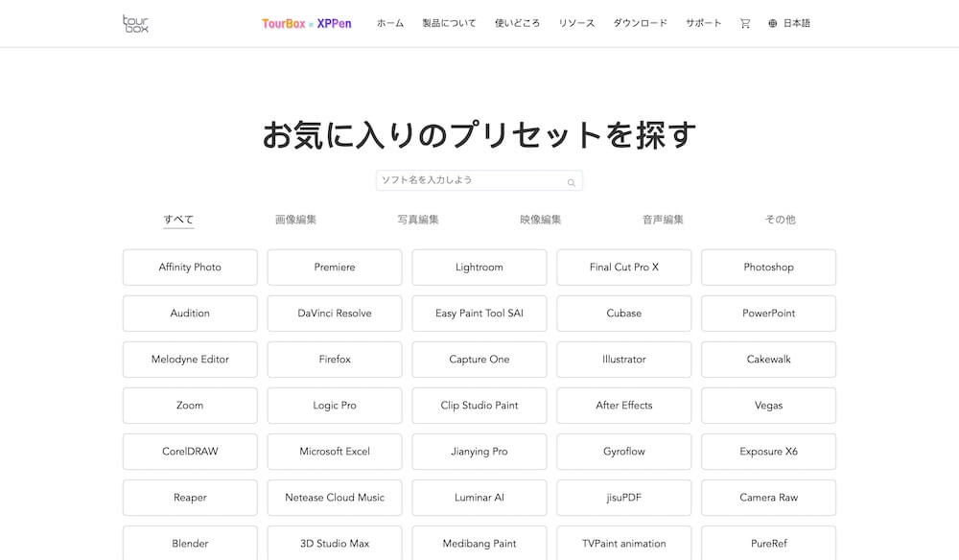Open 使いどころ menu
Screen dimensions: 959x560
click(x=517, y=23)
